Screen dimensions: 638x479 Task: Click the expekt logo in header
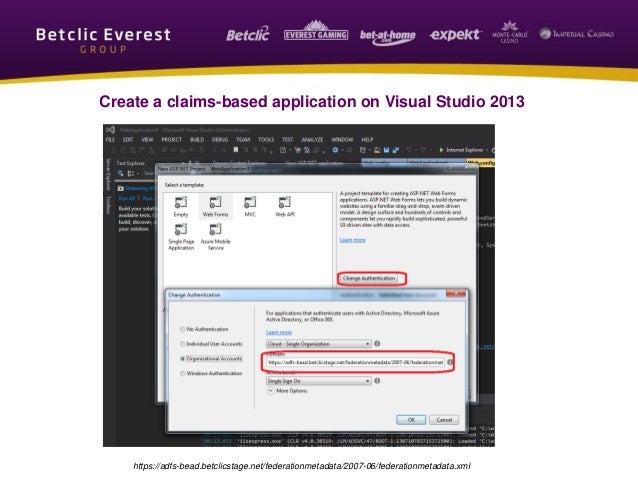point(455,35)
